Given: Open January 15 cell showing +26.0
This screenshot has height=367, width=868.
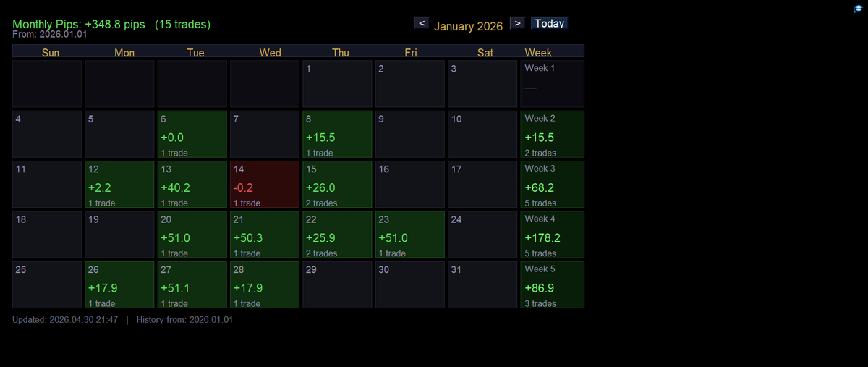Looking at the screenshot, I should (x=337, y=184).
